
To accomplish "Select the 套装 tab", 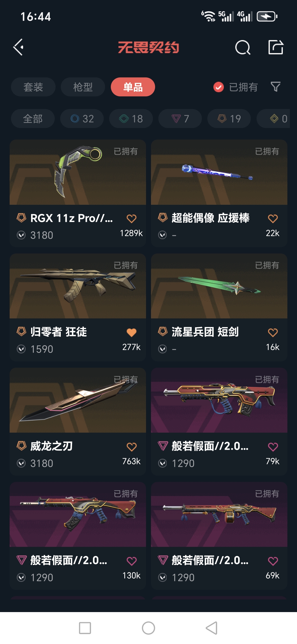I will click(33, 87).
